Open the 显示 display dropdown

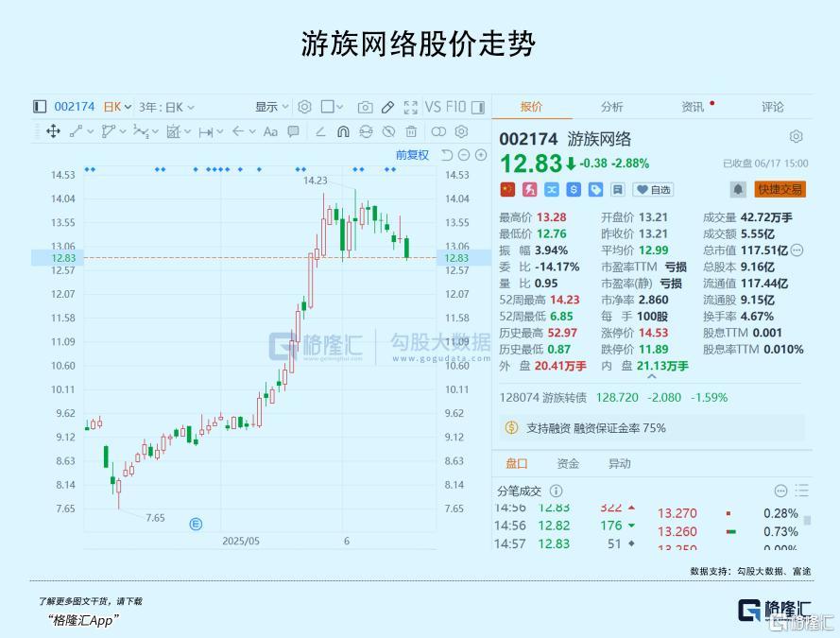[271, 107]
